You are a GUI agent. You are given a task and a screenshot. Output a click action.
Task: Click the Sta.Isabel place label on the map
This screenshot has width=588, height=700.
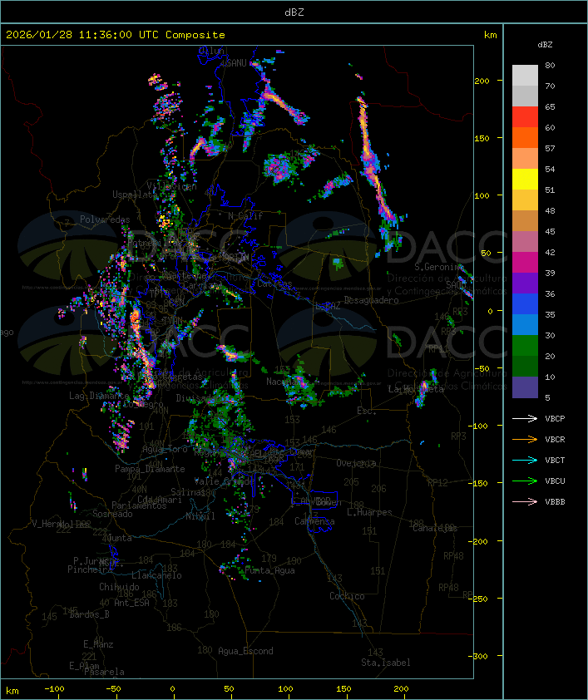tap(386, 663)
